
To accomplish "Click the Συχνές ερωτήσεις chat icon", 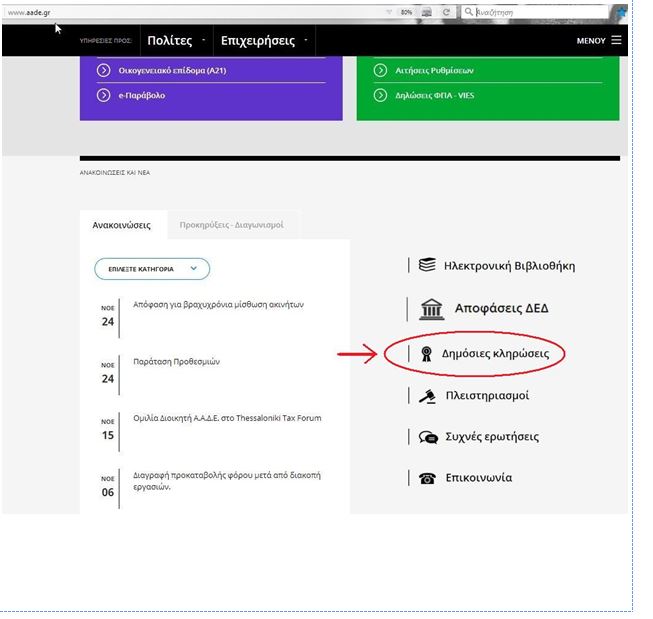I will [428, 437].
